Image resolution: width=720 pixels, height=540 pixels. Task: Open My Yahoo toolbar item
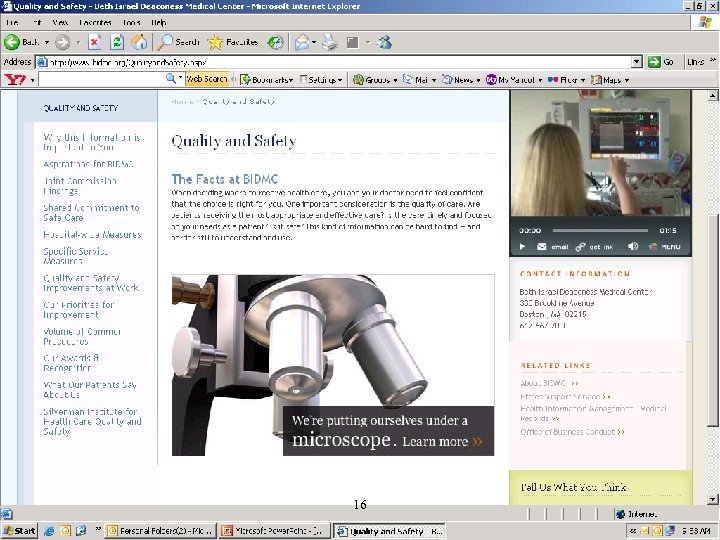(513, 79)
